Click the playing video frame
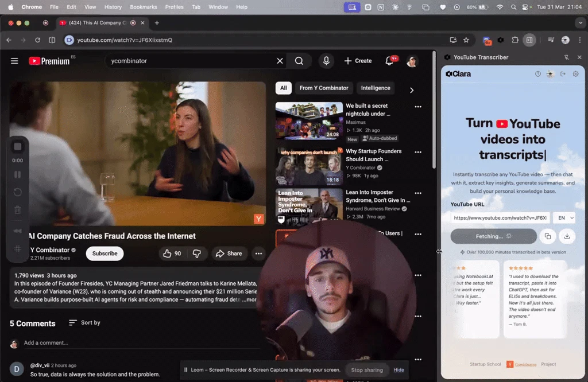588x382 pixels. coord(137,154)
